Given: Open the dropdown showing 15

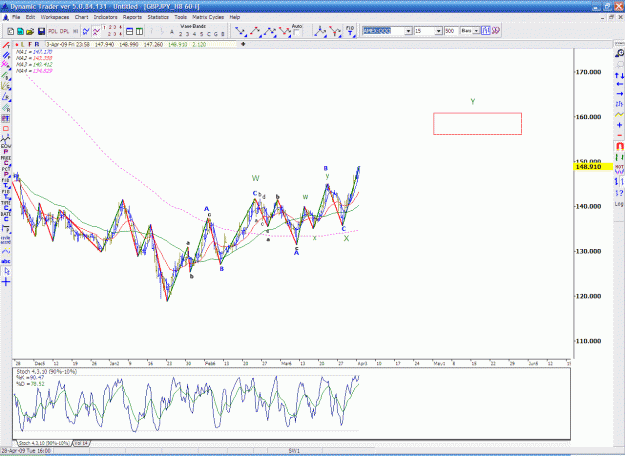Looking at the screenshot, I should 438,31.
